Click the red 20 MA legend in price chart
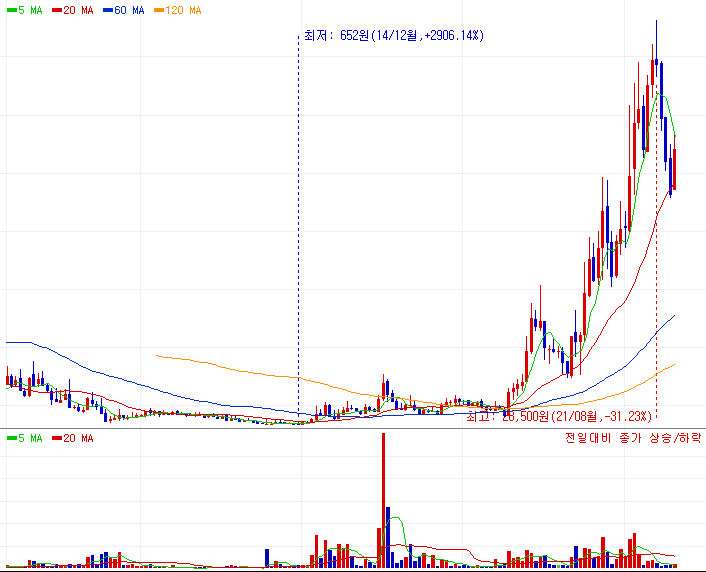The image size is (706, 572). point(72,10)
